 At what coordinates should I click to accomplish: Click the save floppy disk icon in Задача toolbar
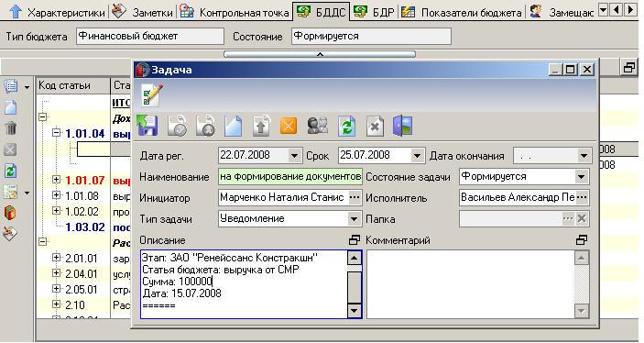point(147,126)
